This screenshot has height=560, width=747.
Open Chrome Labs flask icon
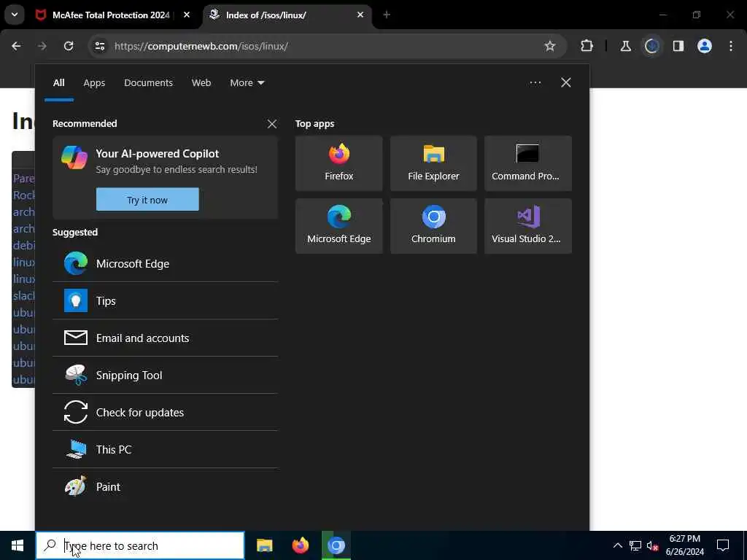coord(625,46)
